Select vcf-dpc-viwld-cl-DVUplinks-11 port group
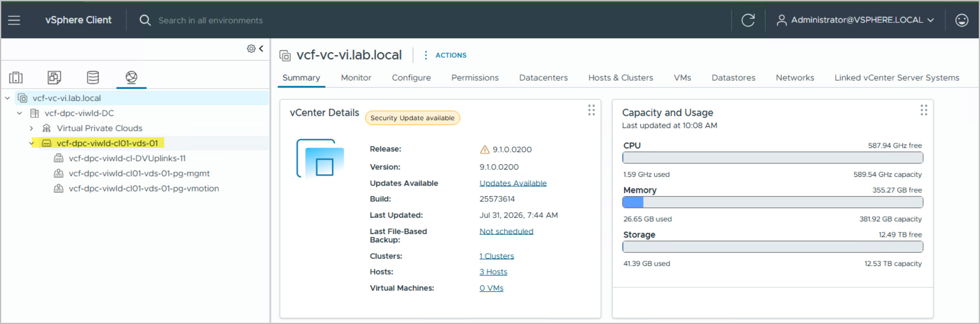The width and height of the screenshot is (980, 324). click(x=127, y=158)
